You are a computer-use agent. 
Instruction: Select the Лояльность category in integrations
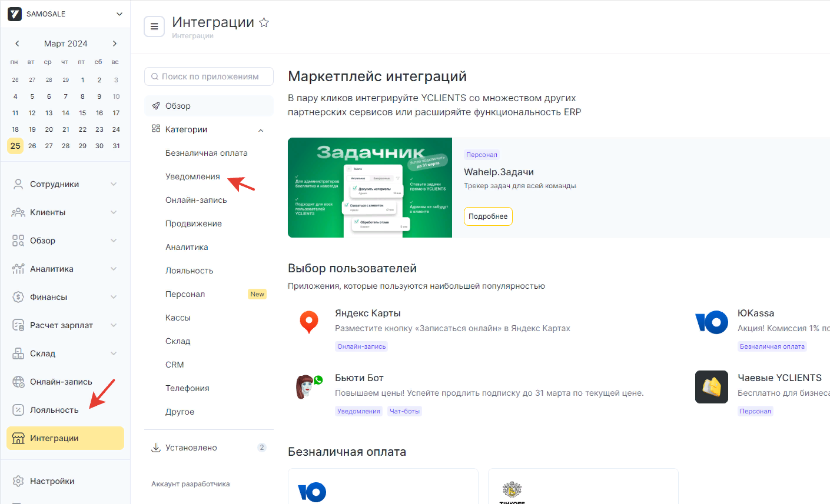[x=189, y=271]
